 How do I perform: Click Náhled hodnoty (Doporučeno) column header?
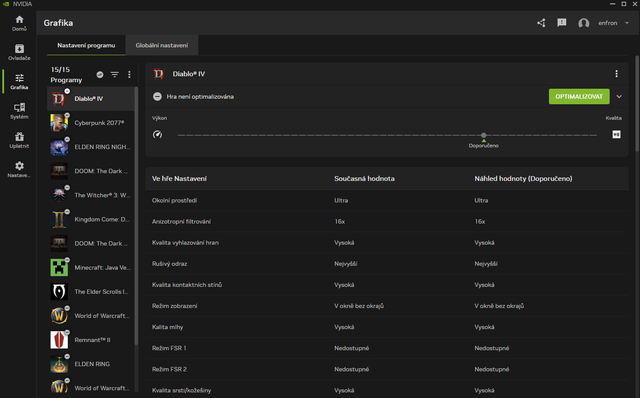click(523, 178)
